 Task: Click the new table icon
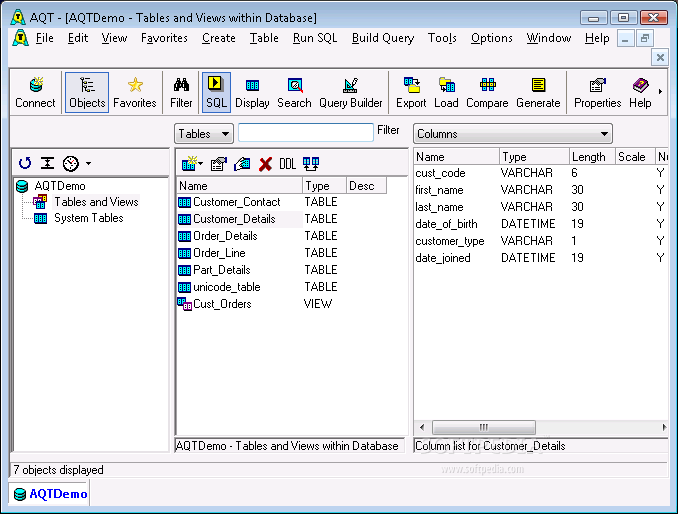189,164
